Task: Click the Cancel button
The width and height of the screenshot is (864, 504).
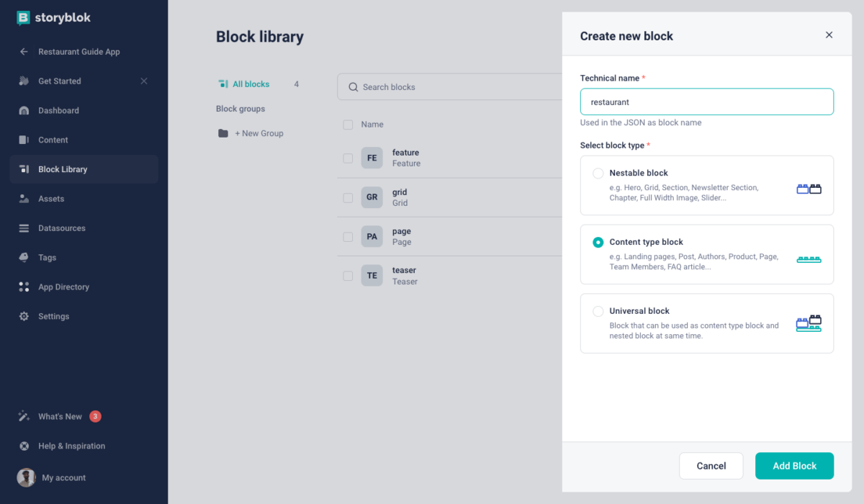Action: [711, 466]
